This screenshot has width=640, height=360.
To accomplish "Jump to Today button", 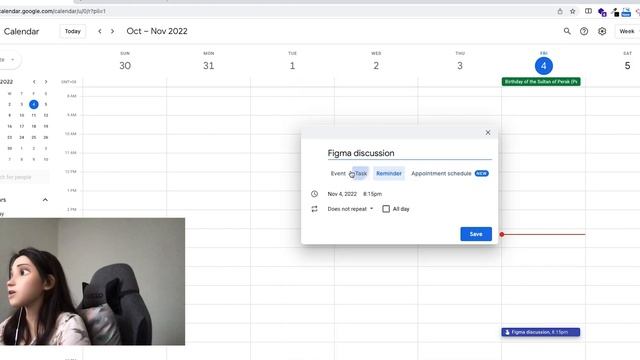I will 73,31.
